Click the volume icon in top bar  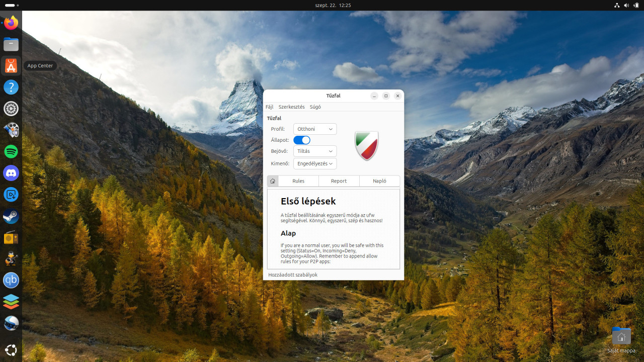coord(626,5)
